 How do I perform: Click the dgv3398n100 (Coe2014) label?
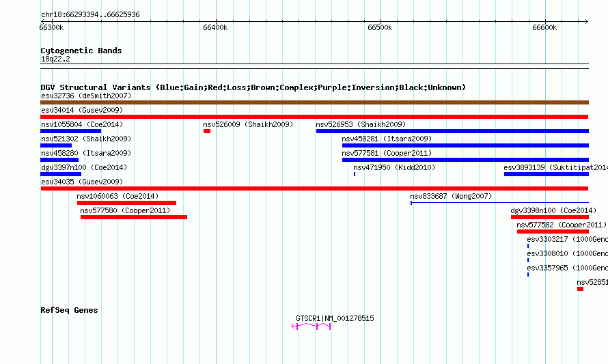click(x=553, y=210)
